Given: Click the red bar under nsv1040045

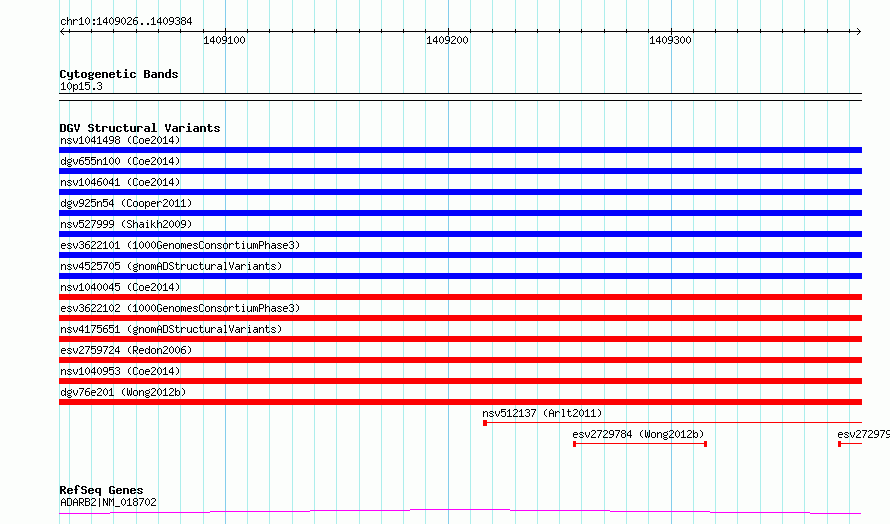Looking at the screenshot, I should pos(460,297).
